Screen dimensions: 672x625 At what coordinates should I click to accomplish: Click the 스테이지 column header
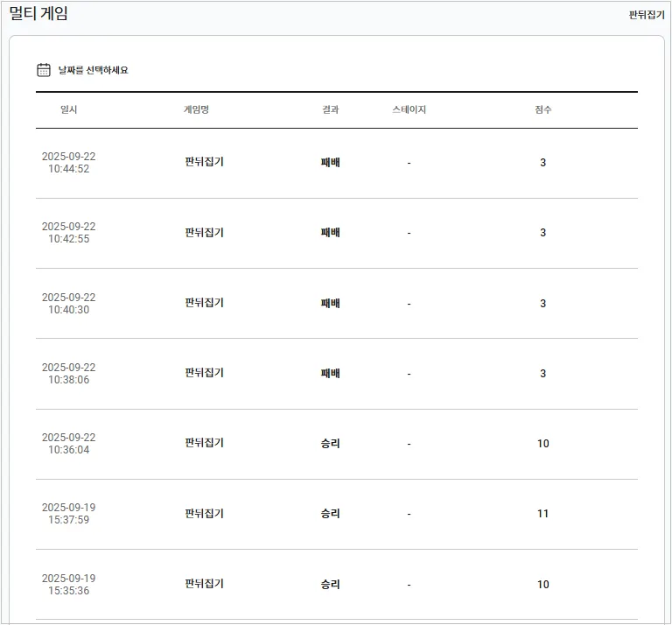click(x=409, y=109)
